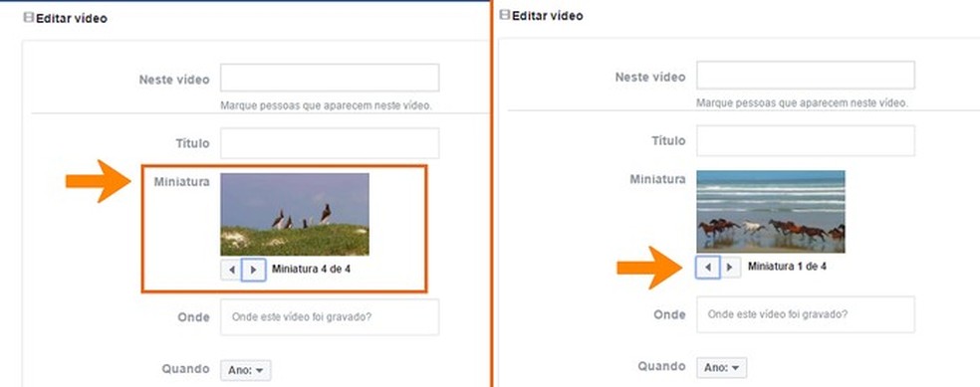Select the birds thumbnail image
The width and height of the screenshot is (980, 387).
click(x=295, y=214)
